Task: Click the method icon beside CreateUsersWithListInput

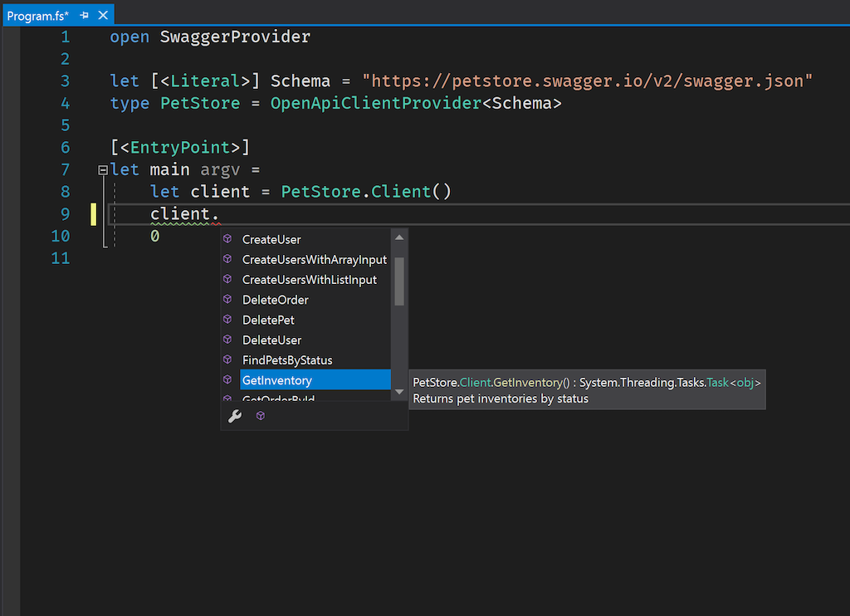Action: [x=227, y=280]
